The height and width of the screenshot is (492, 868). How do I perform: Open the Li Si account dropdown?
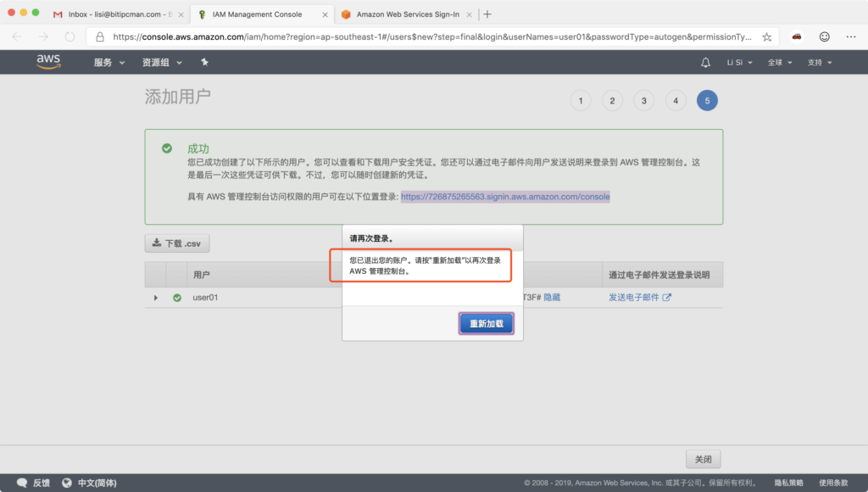point(739,63)
